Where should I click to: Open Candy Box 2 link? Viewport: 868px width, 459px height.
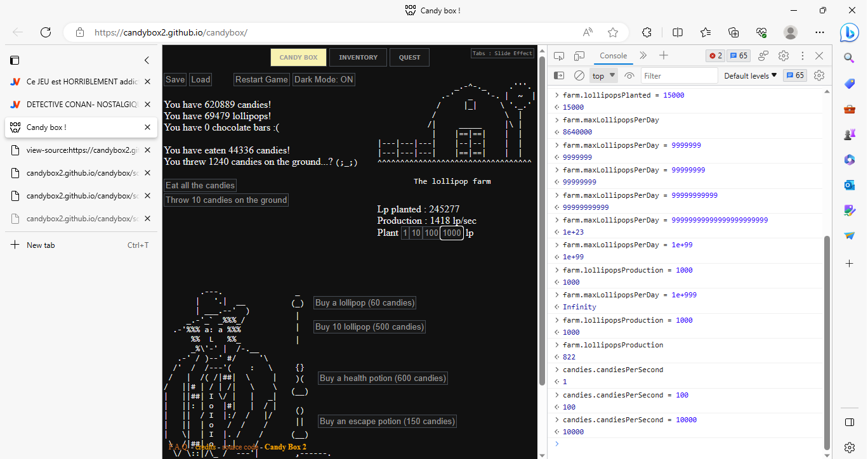coord(285,447)
